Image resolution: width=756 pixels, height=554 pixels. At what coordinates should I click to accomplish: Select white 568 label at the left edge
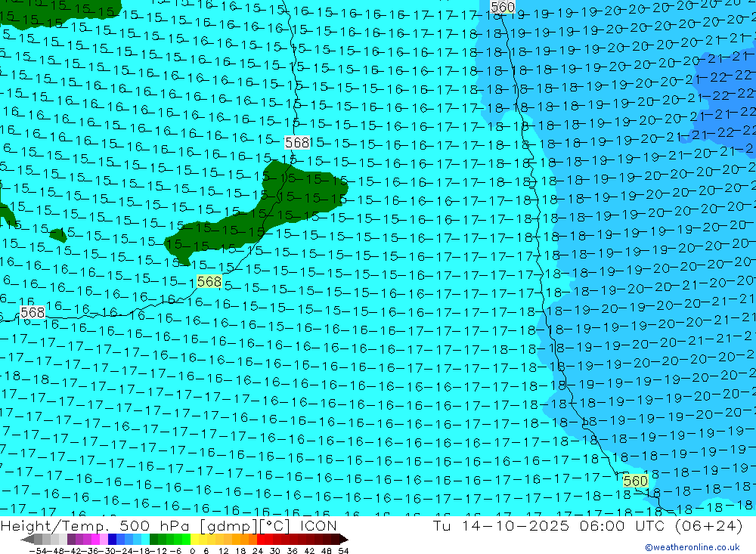(33, 312)
